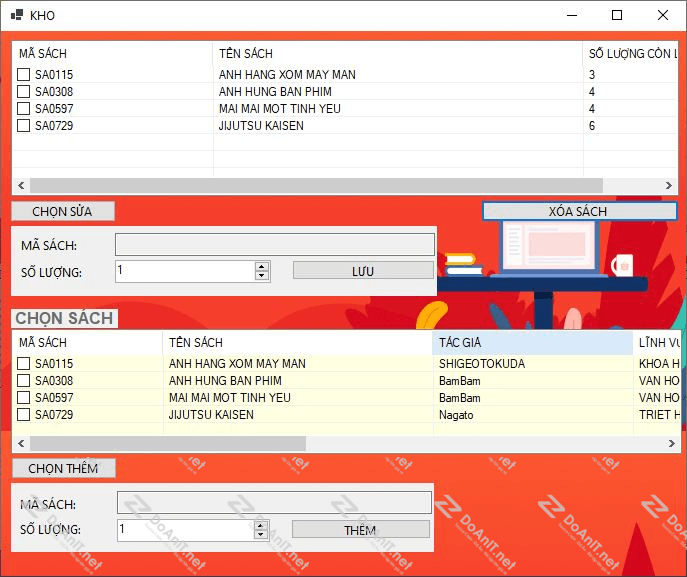
Task: Check SA0115 in the CHỌN SÁCH list
Action: (23, 363)
